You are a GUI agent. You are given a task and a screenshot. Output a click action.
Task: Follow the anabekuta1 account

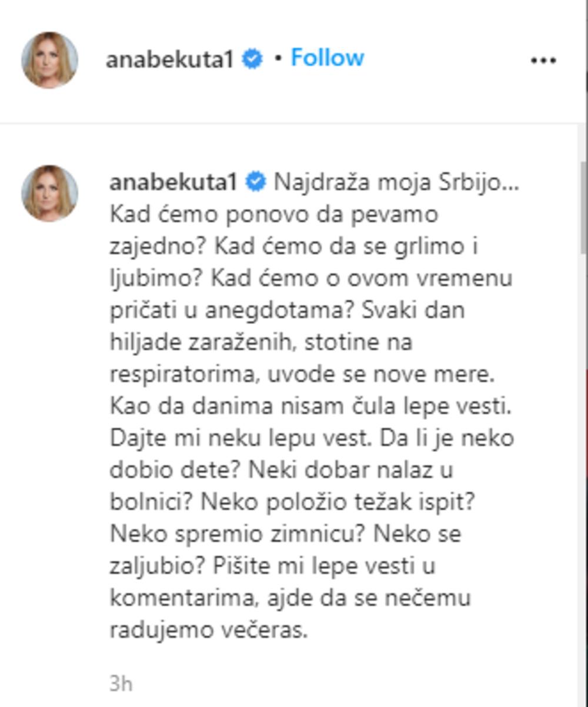[328, 58]
